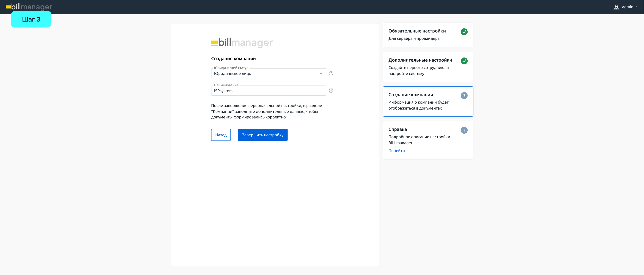Click help icon beside Юридический статус field
Screen dimensions: 644x275
pos(331,73)
